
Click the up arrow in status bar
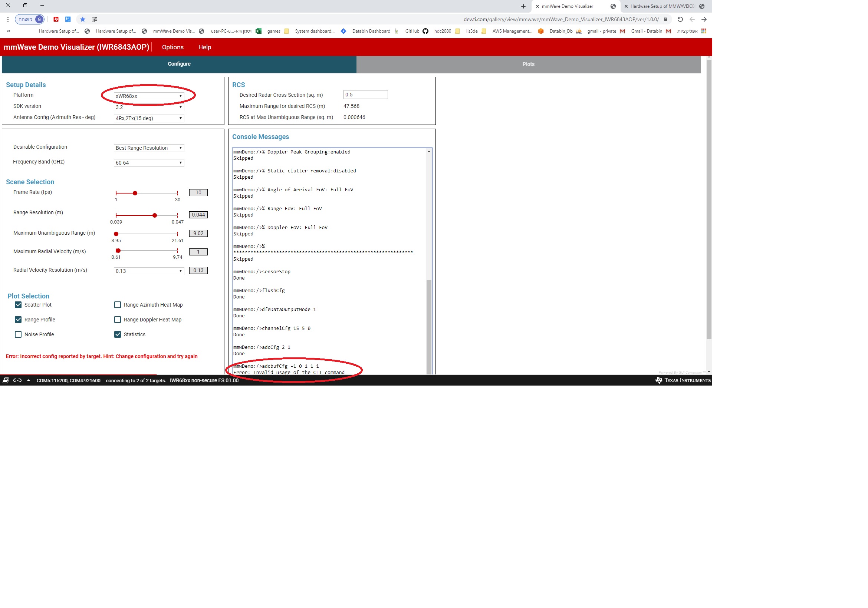coord(28,380)
